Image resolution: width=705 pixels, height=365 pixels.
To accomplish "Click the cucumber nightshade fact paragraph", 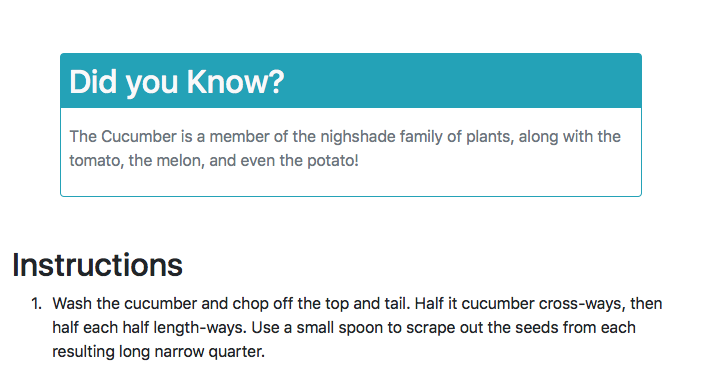I will click(x=345, y=148).
